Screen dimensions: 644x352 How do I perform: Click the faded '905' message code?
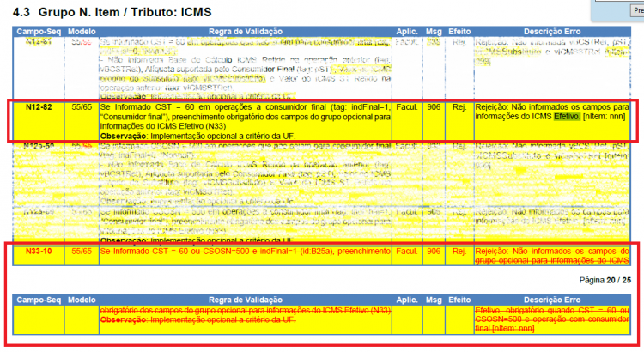point(434,212)
